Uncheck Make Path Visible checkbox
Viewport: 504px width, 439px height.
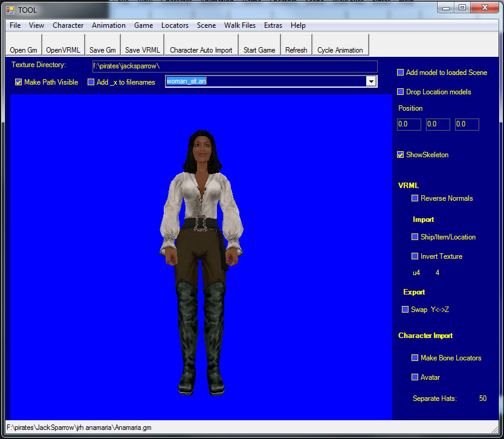[x=18, y=82]
